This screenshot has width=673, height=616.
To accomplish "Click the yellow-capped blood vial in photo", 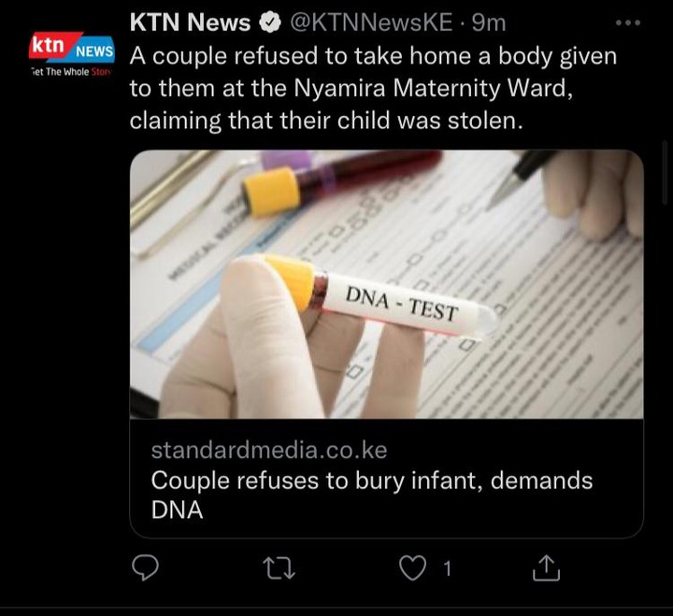I will 341,182.
